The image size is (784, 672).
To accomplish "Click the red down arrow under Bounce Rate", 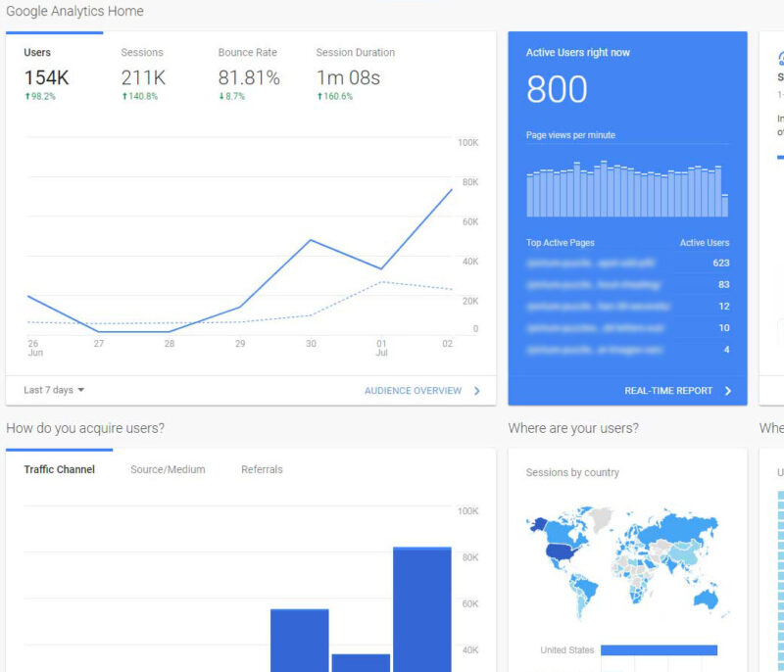I will 222,96.
